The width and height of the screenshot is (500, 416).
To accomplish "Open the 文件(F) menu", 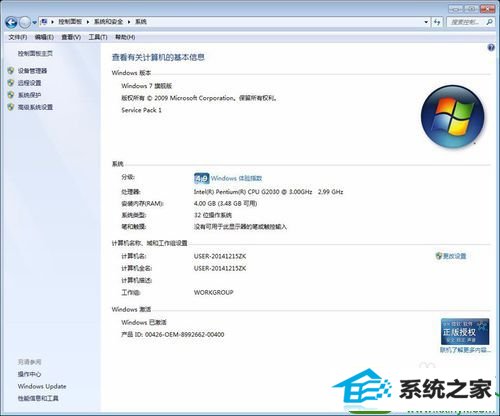I will [17, 37].
